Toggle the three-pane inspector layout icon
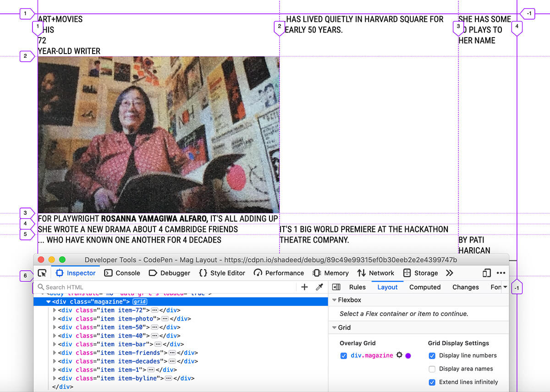The image size is (550, 392). 336,287
